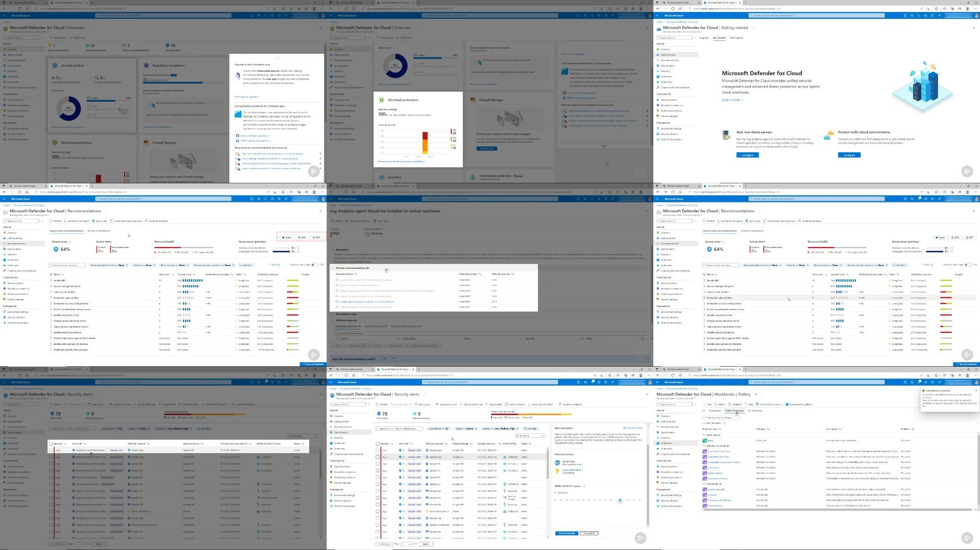
Task: Open the Ransomware Dashboard template link in Workbooks Gallery
Action: coord(719,500)
